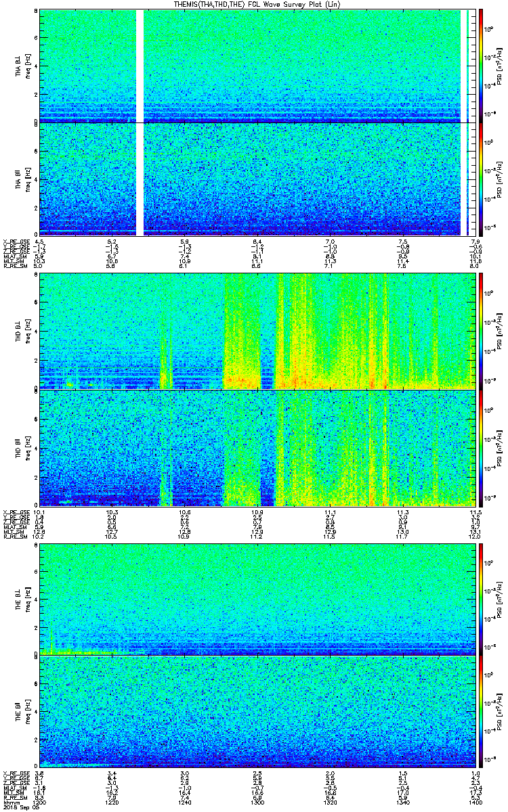This screenshot has width=508, height=812.
Task: Click the THD B-perpendicular spectrogram panel
Action: (256, 331)
